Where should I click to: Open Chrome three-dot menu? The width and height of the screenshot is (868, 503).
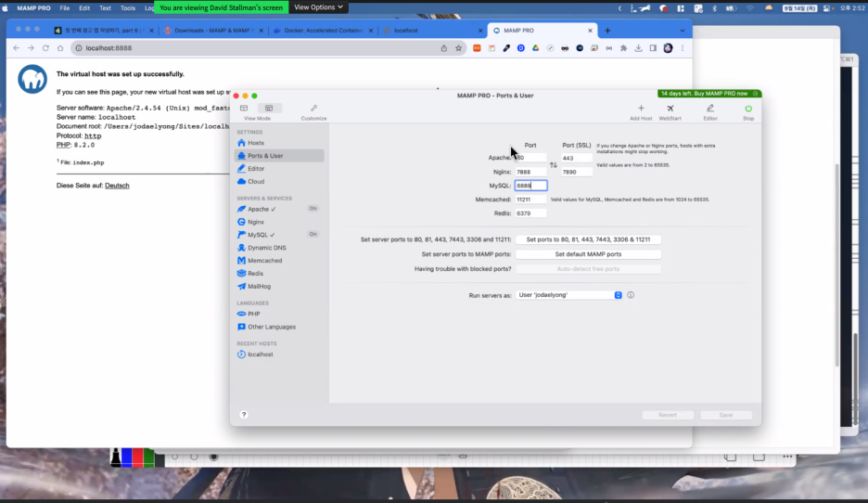(x=683, y=48)
